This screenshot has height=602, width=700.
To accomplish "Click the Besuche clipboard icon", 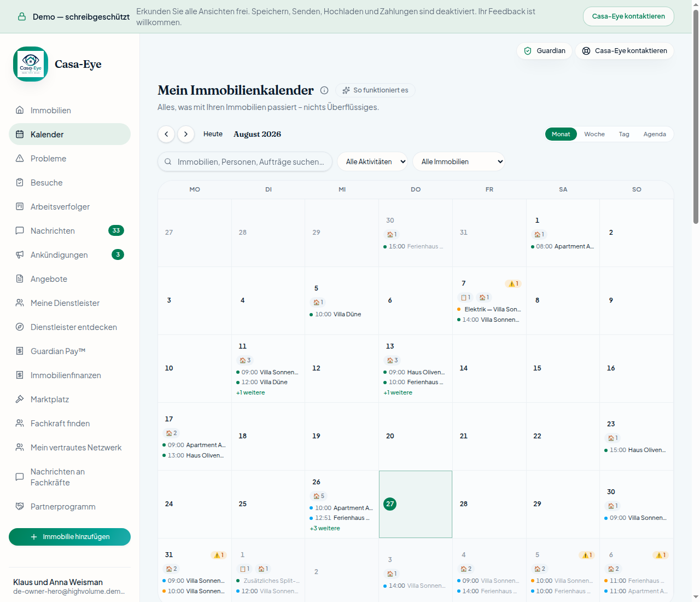I will pos(20,182).
